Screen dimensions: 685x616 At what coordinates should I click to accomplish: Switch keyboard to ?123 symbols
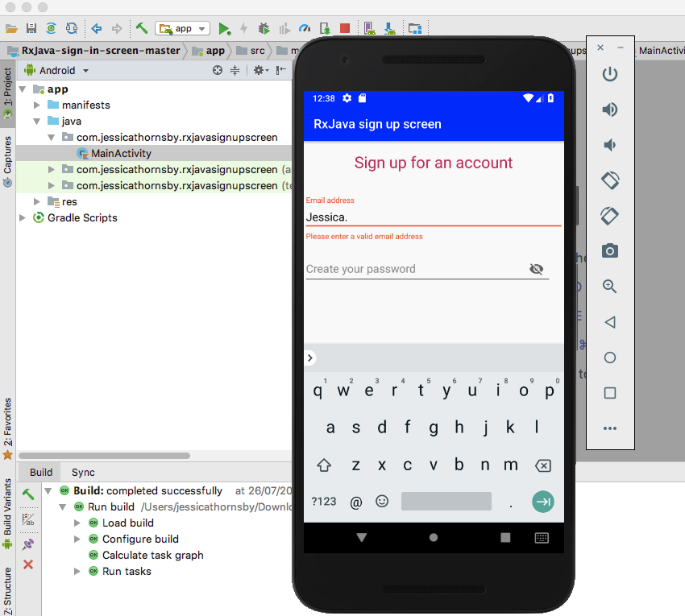[324, 501]
